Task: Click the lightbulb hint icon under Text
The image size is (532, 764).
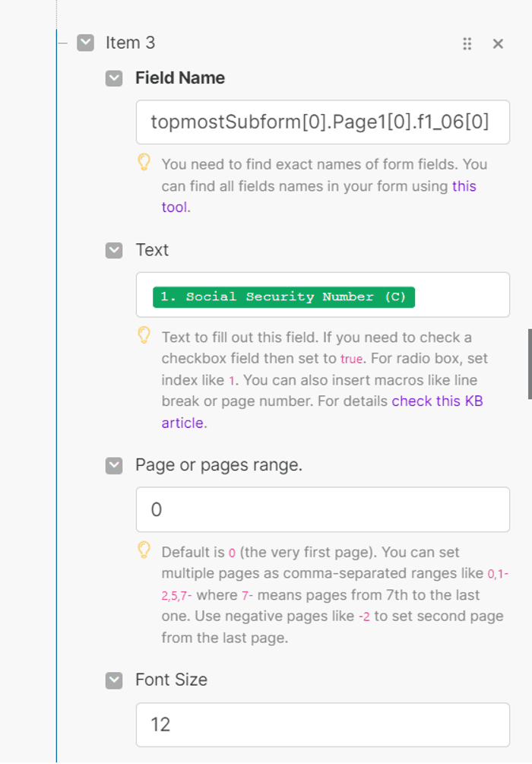Action: pos(144,334)
